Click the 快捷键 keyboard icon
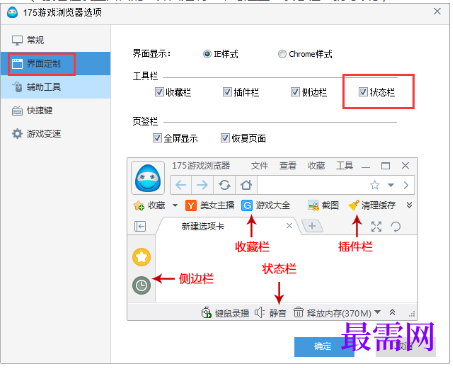 pos(17,111)
